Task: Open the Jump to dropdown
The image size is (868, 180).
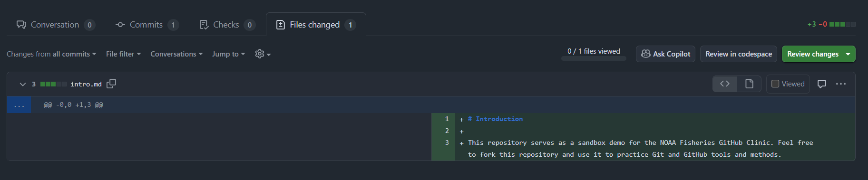Action: 229,54
